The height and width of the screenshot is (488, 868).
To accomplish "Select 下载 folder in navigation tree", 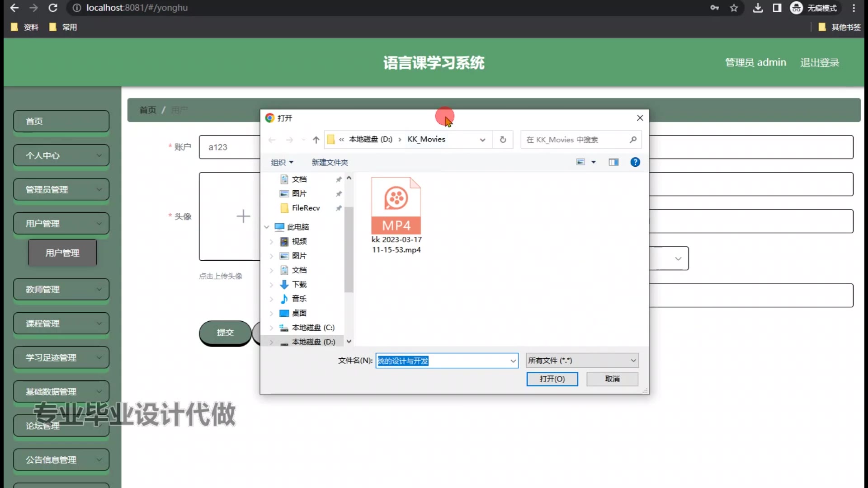I will (299, 284).
